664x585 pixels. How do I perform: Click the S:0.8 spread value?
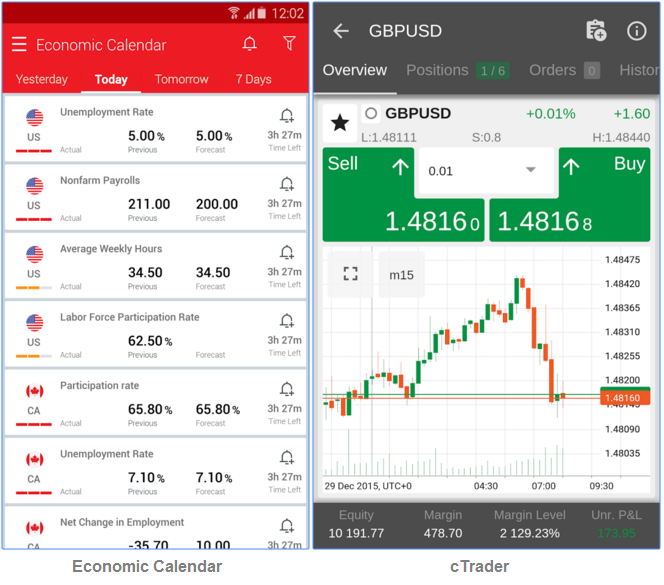click(486, 137)
